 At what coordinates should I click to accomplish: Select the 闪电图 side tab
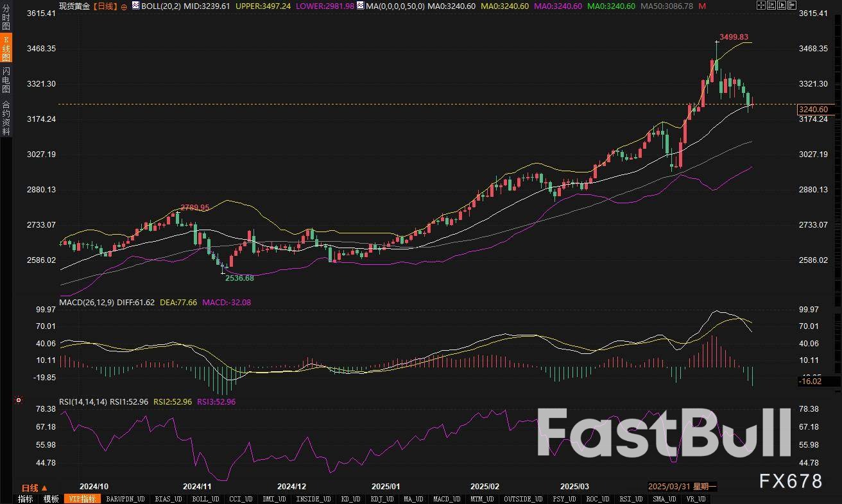(x=6, y=80)
